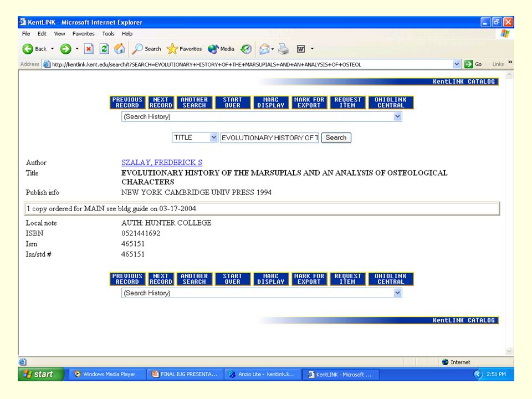
Task: Print the page using printer icon
Action: click(x=284, y=49)
